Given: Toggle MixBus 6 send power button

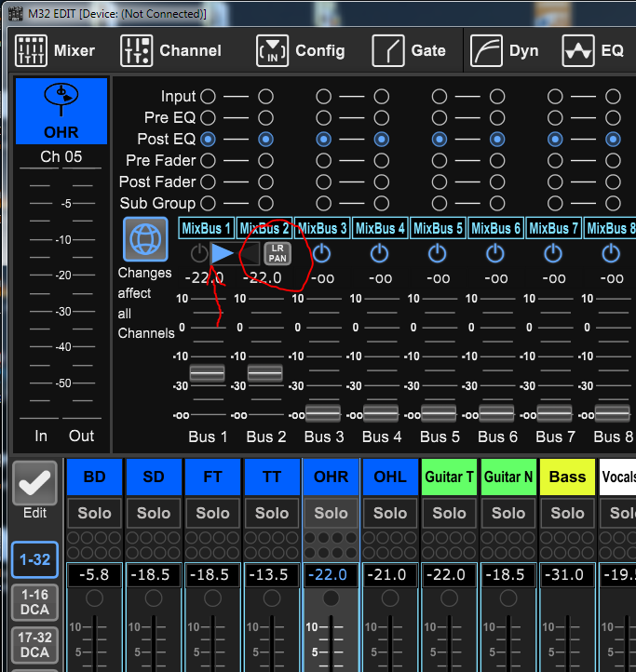Looking at the screenshot, I should (495, 253).
